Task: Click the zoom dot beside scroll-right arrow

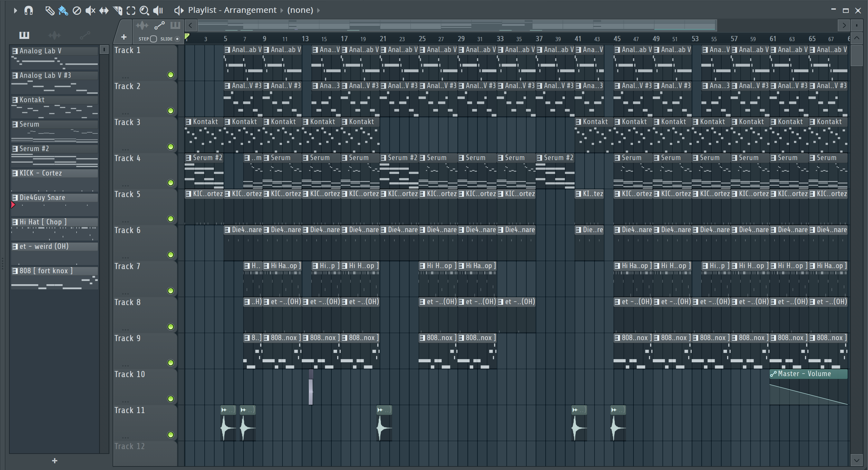Action: tap(856, 25)
